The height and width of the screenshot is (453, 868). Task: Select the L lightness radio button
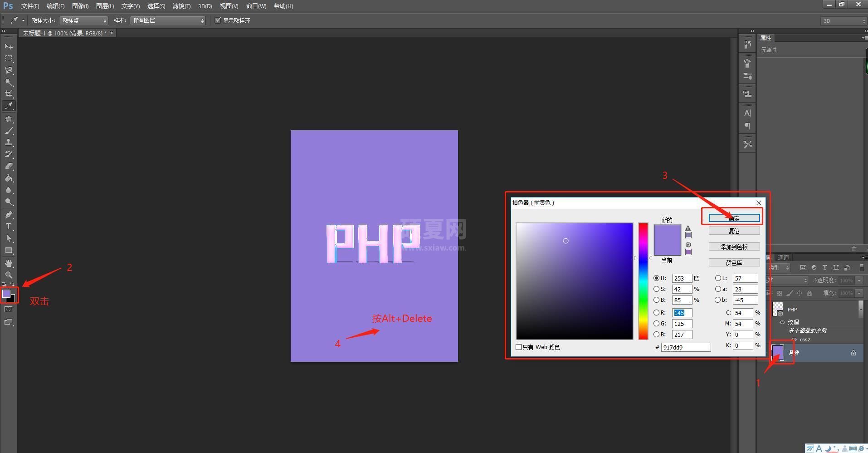pos(718,278)
